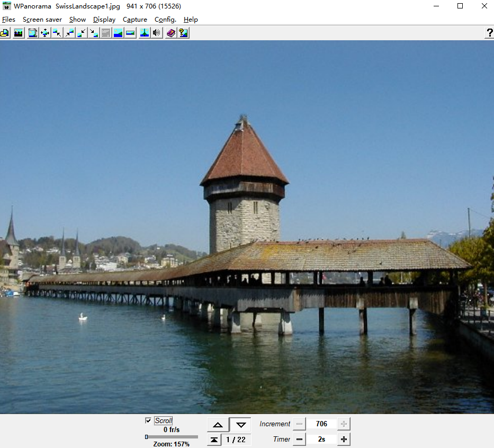Uncheck the Scroll checkbox
Image resolution: width=494 pixels, height=448 pixels.
pos(148,420)
